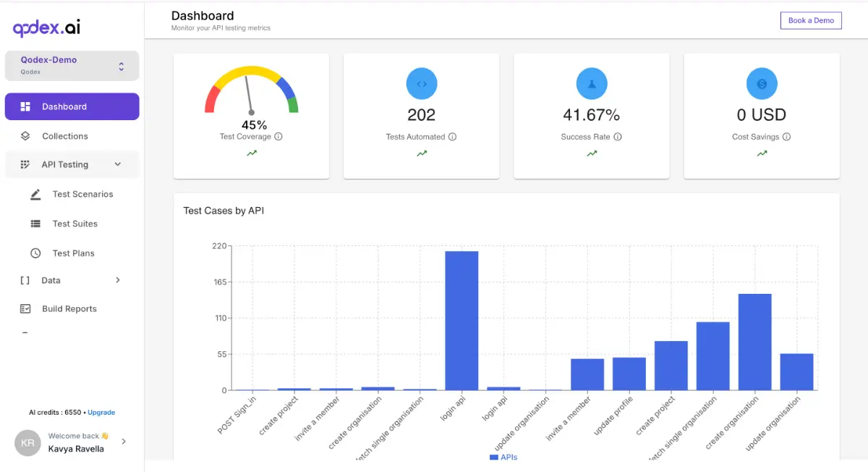Open the Qodex-Demo project switcher
The width and height of the screenshot is (868, 472).
72,65
